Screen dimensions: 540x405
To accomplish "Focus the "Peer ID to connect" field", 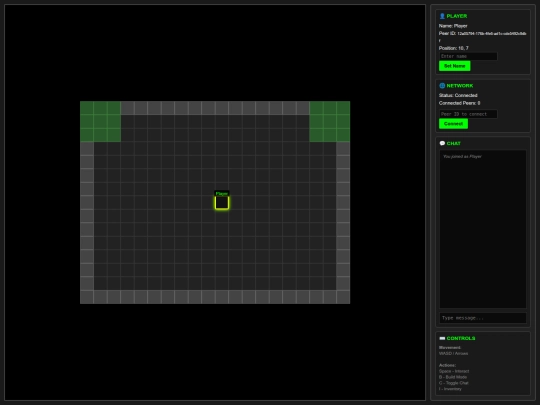I will point(468,114).
